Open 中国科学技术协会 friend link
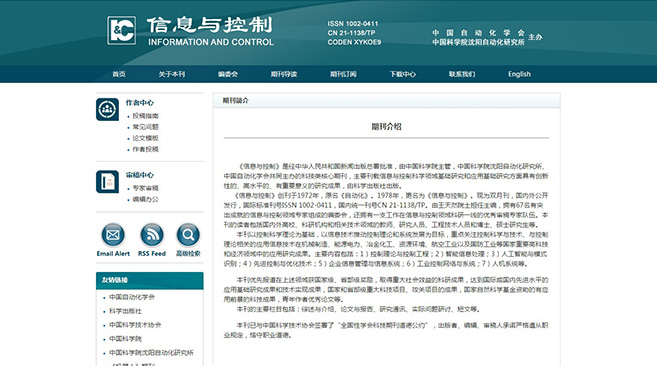Viewport: 657px width, 366px height. pos(135,325)
